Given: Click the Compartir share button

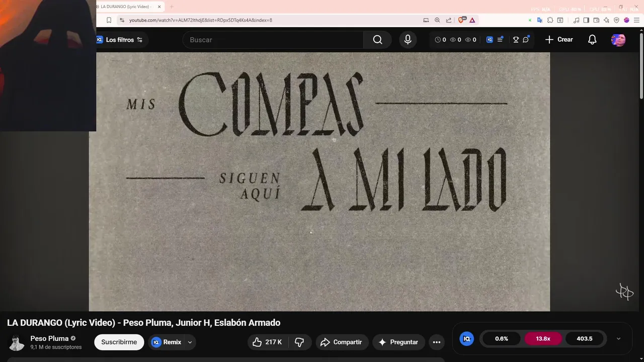Looking at the screenshot, I should (x=342, y=342).
